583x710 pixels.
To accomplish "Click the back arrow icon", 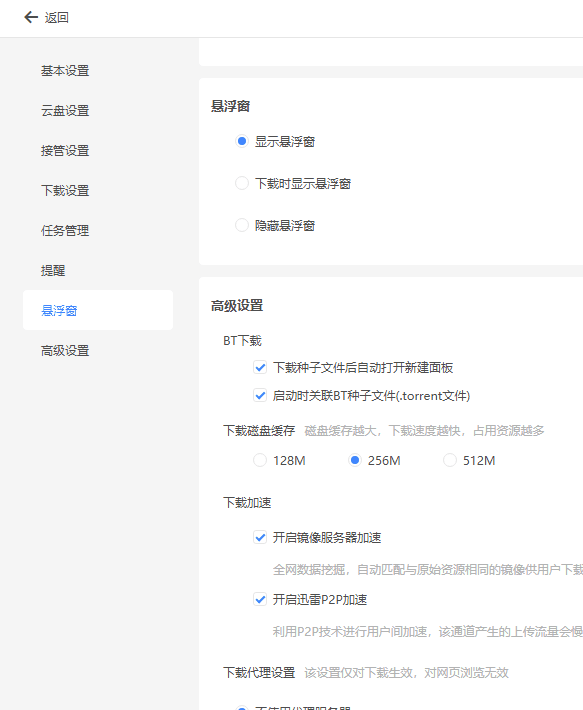I will tap(31, 17).
